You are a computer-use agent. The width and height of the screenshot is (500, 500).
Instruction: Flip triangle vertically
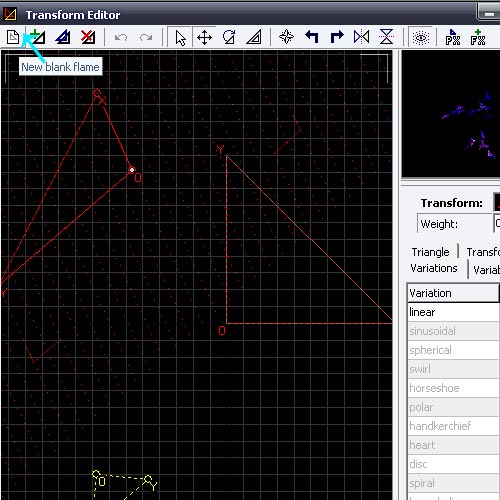click(x=387, y=37)
